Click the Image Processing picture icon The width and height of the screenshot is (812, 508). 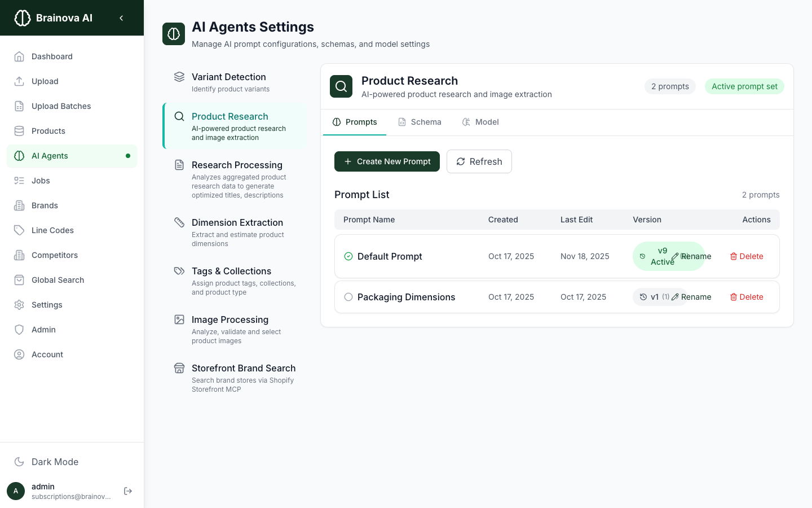[x=179, y=319]
